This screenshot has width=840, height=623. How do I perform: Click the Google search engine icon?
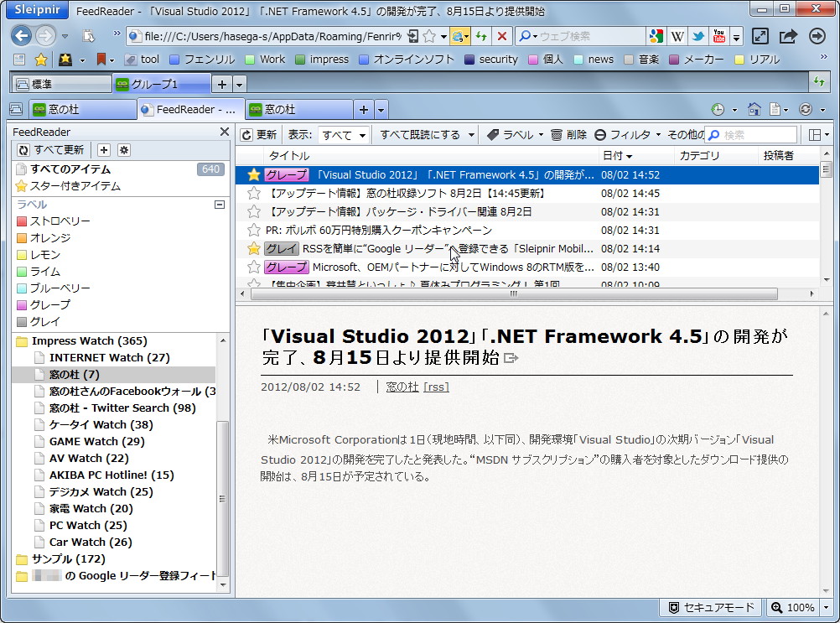pos(656,36)
